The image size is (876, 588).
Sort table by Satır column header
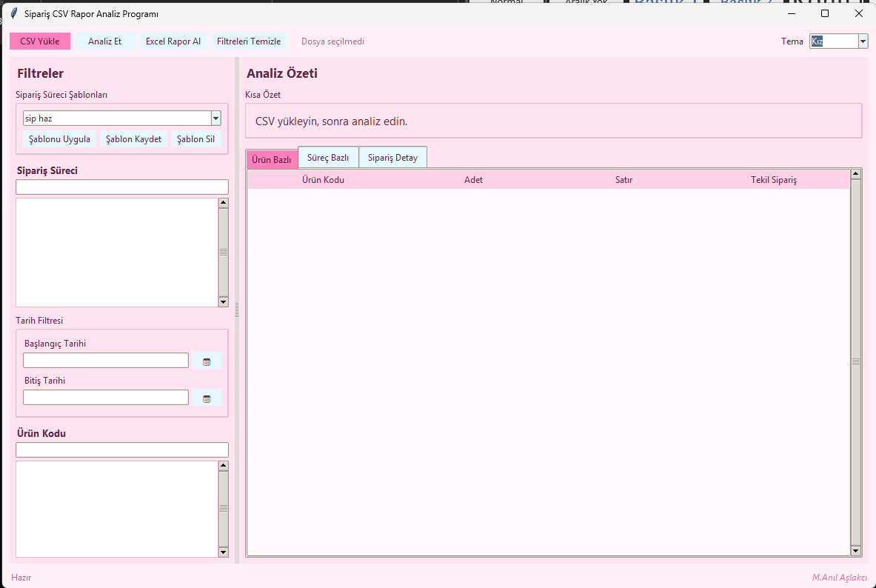623,180
